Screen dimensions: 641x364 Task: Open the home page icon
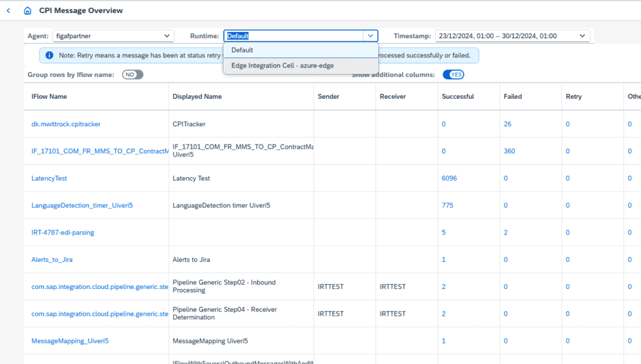click(28, 11)
